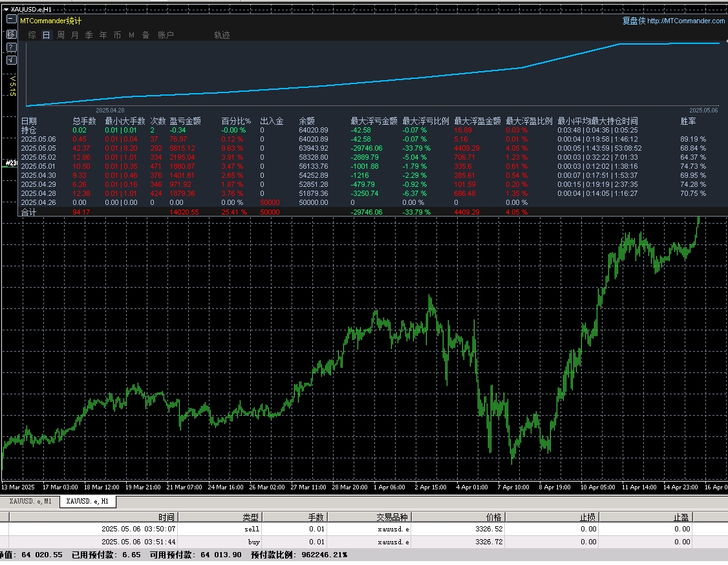Click price 3326.72 in orders table
The height and width of the screenshot is (565, 728).
click(489, 542)
